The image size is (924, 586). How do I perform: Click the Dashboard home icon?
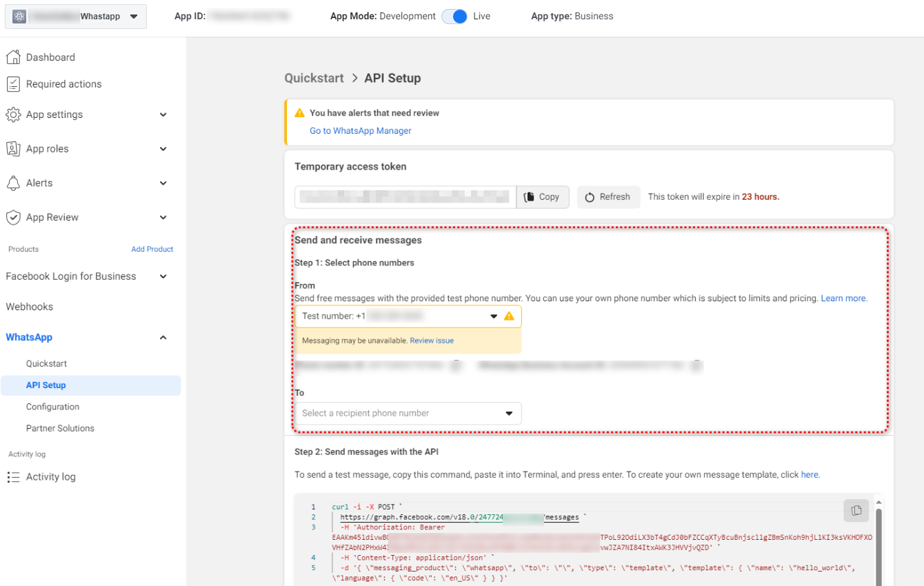click(x=13, y=57)
